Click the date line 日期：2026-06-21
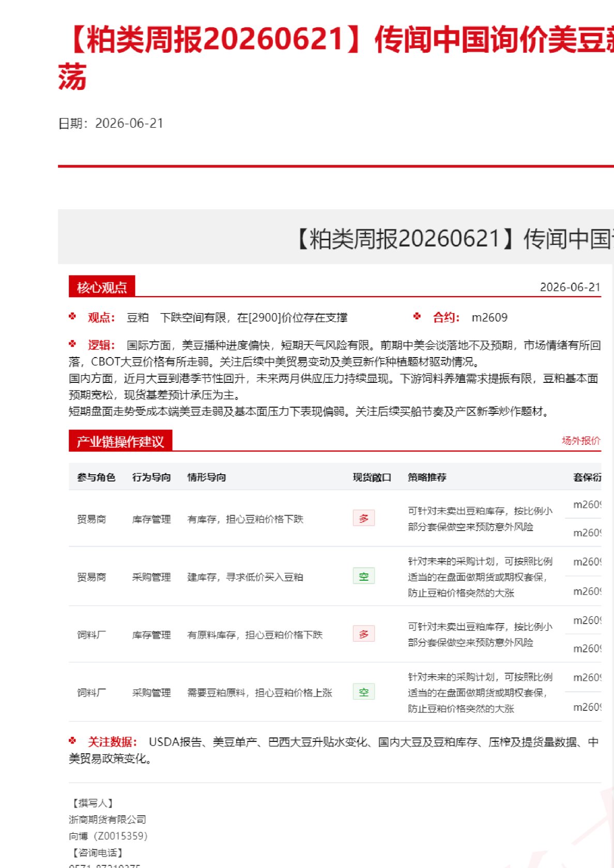The width and height of the screenshot is (614, 868). 111,123
